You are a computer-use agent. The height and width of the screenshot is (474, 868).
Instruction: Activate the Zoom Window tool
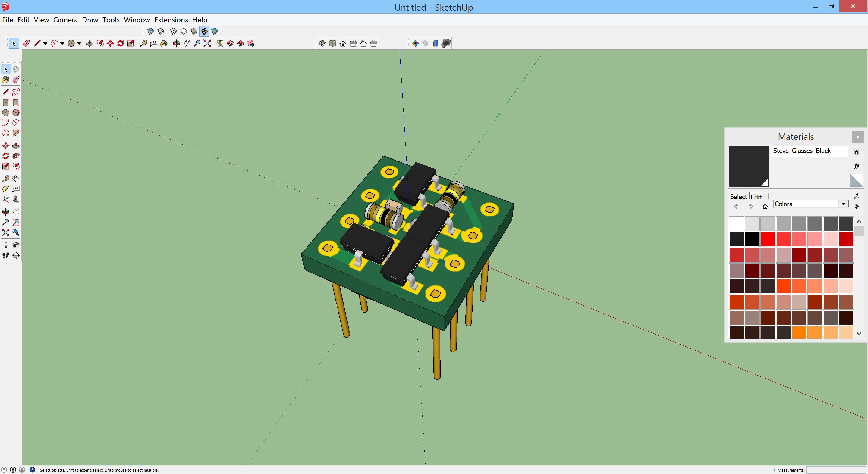point(16,222)
